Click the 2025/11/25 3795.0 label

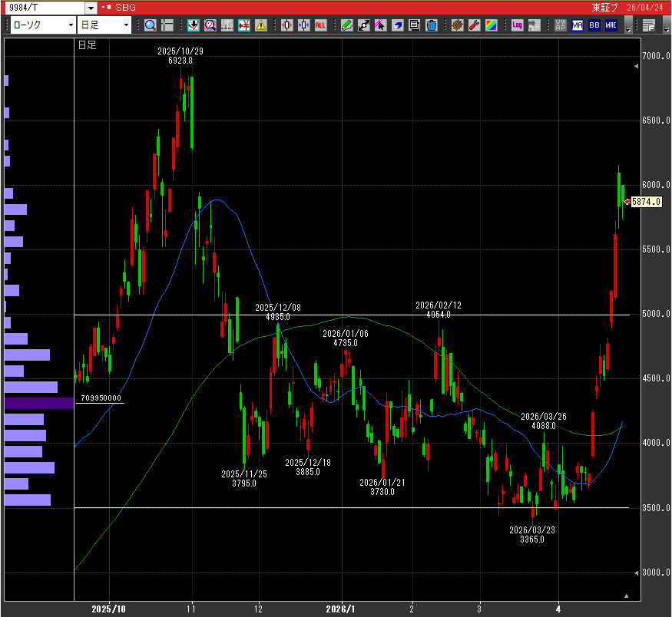click(x=244, y=479)
